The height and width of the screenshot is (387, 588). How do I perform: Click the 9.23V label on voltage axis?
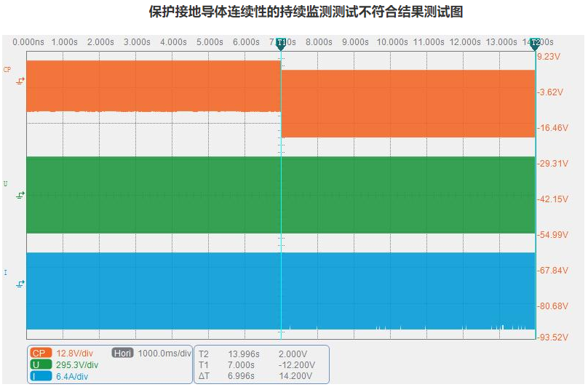(549, 56)
